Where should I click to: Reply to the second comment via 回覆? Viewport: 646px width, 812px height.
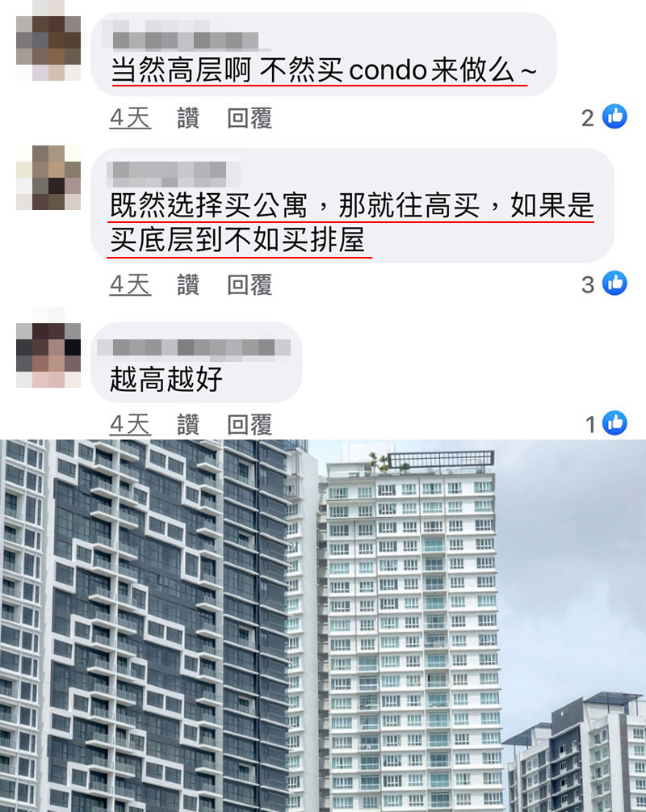[x=250, y=285]
